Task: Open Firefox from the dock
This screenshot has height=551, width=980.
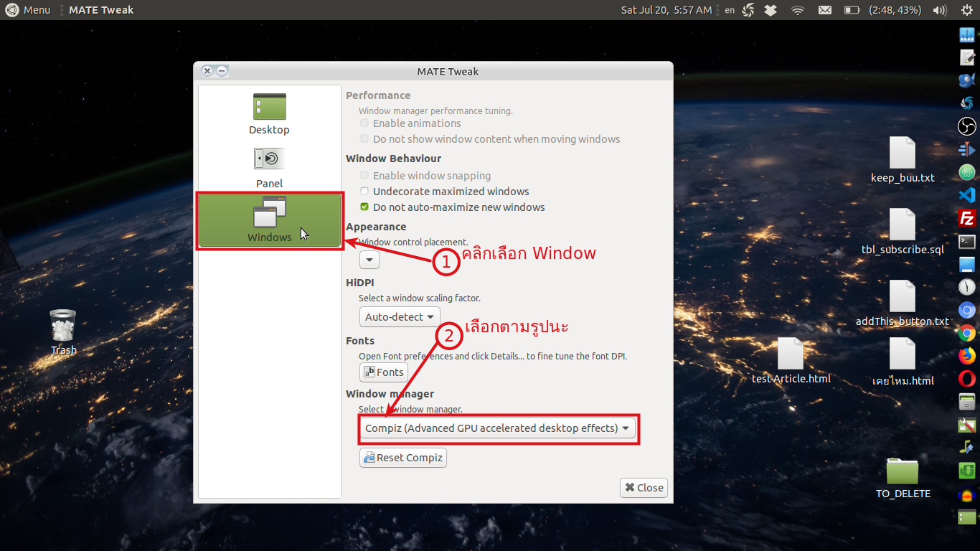Action: [x=966, y=356]
